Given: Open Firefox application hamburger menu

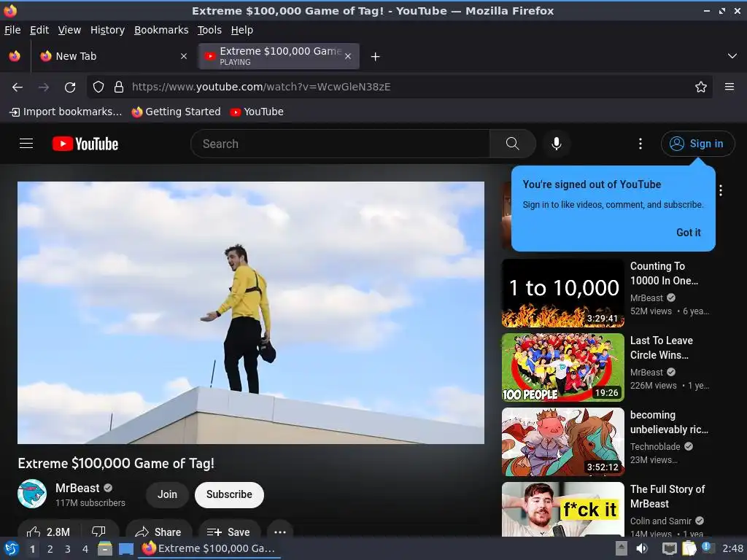Looking at the screenshot, I should click(729, 87).
